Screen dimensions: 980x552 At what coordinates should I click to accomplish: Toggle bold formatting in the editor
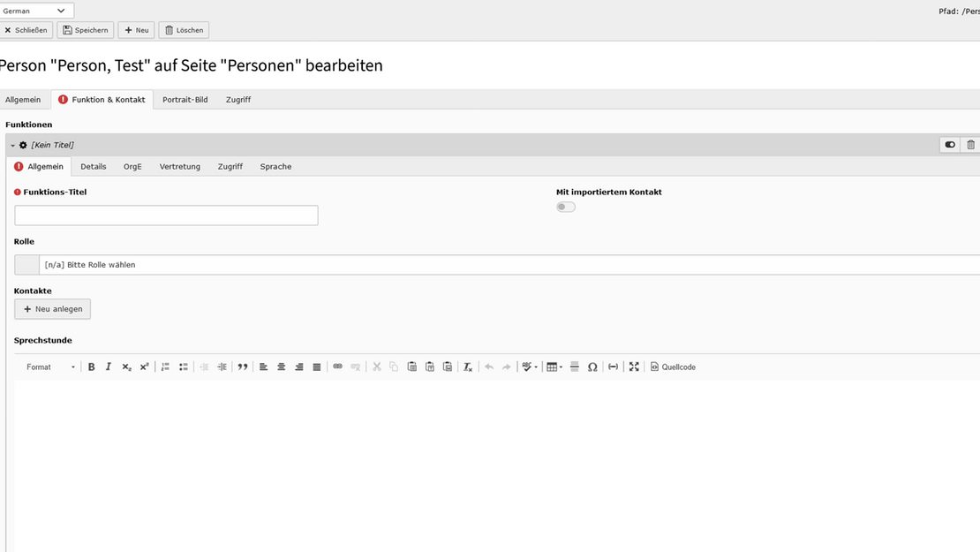click(91, 367)
